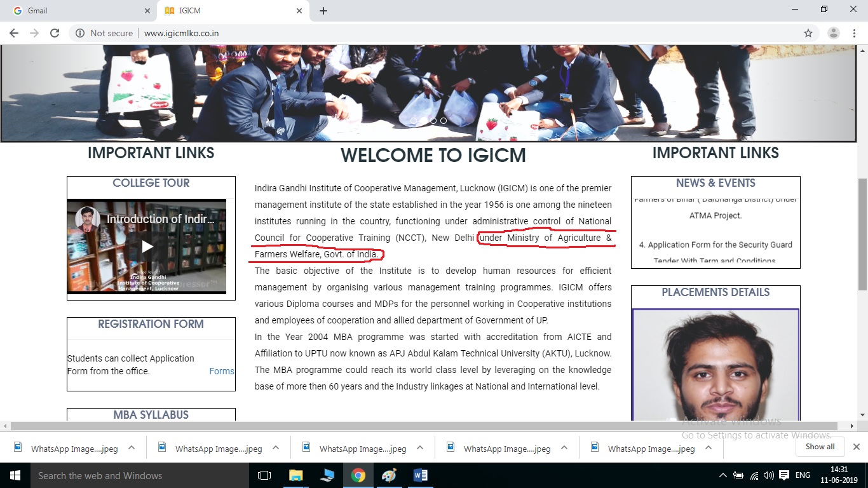Viewport: 868px width, 488px height.
Task: Select the third carousel slide dot
Action: tap(433, 121)
